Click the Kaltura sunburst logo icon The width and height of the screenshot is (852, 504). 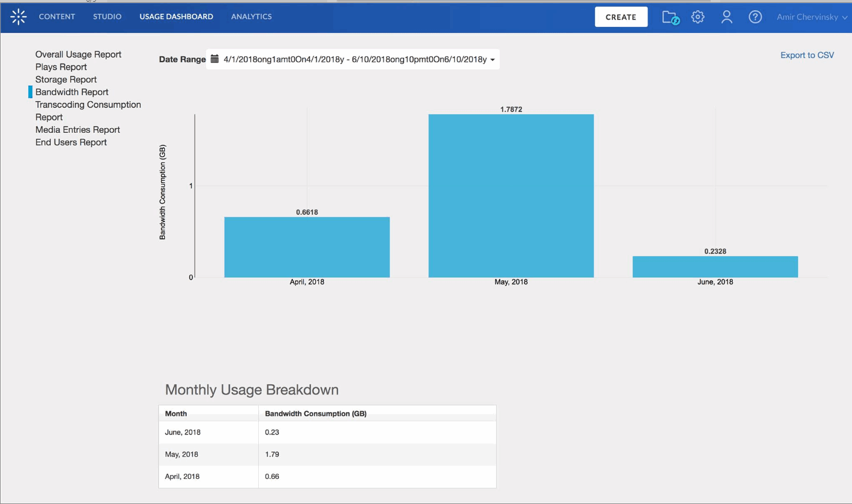(x=19, y=17)
